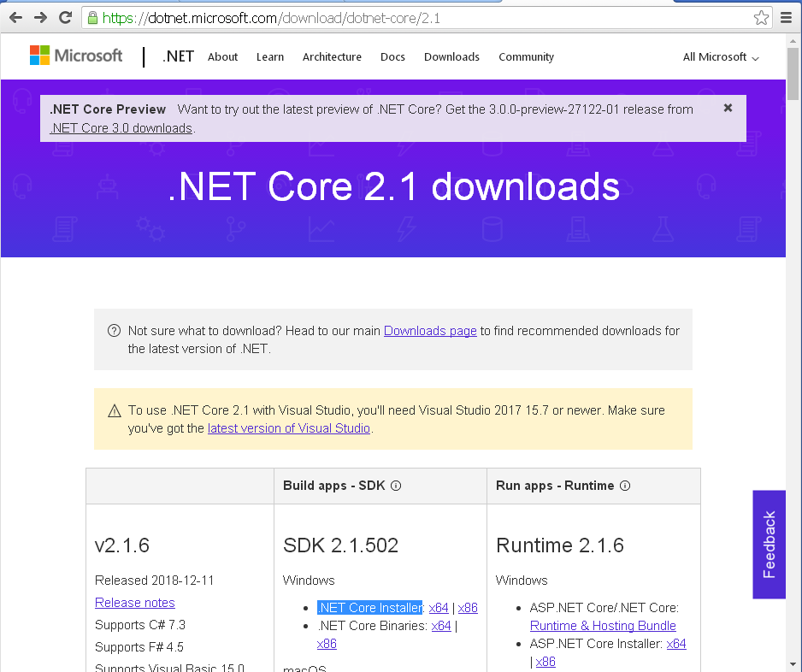Click info icon beside Run apps - Runtime
This screenshot has height=672, width=802.
pyautogui.click(x=625, y=486)
